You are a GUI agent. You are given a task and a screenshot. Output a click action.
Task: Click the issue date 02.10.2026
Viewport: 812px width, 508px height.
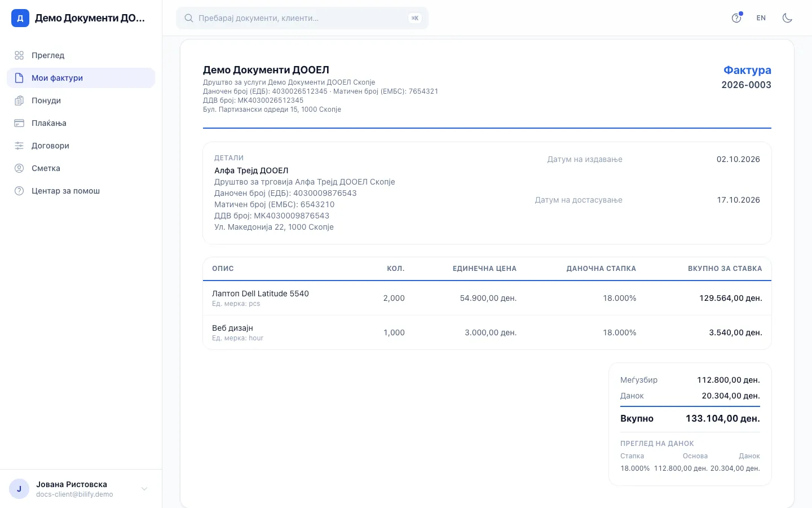tap(738, 159)
